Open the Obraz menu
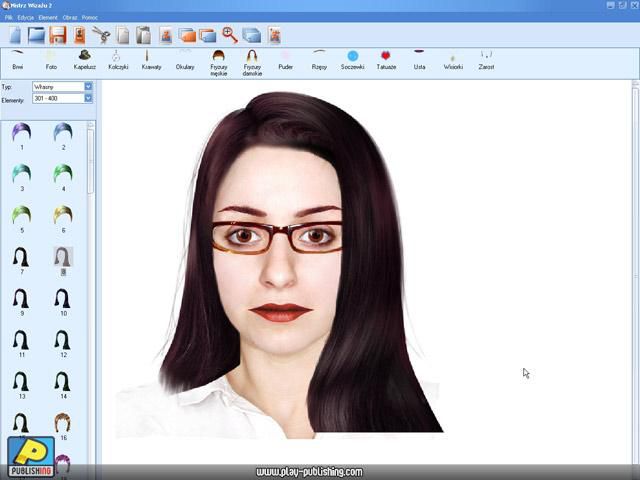Screen dimensions: 640x480 [70, 18]
